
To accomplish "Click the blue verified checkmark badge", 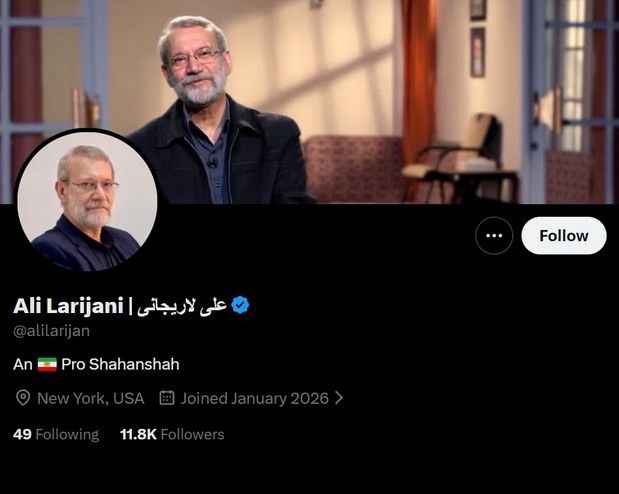I will coord(240,305).
